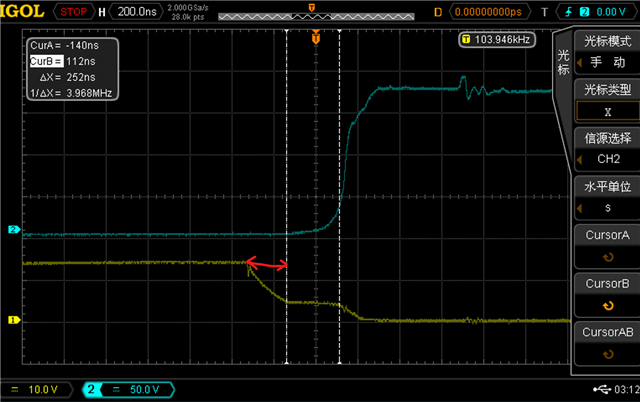Image resolution: width=640 pixels, height=402 pixels.
Task: Click the yellow channel 1 ground marker
Action: click(14, 320)
